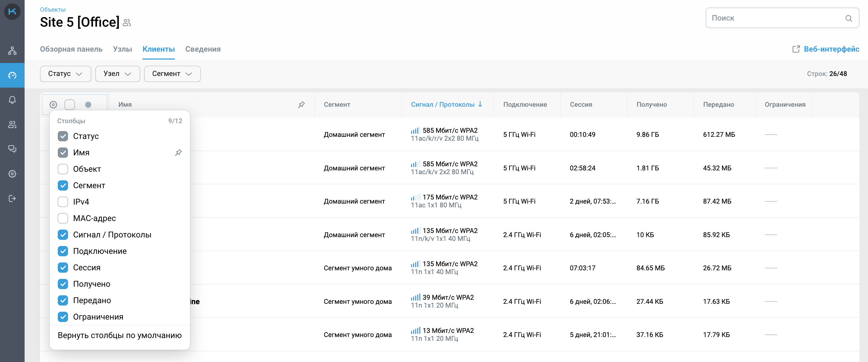The width and height of the screenshot is (868, 362).
Task: Click Вернуть столбцы по умолчанию
Action: coord(120,335)
